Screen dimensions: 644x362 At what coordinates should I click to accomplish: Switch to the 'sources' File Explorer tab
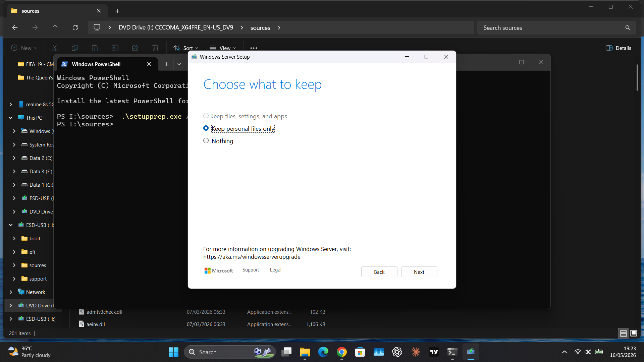(x=57, y=11)
